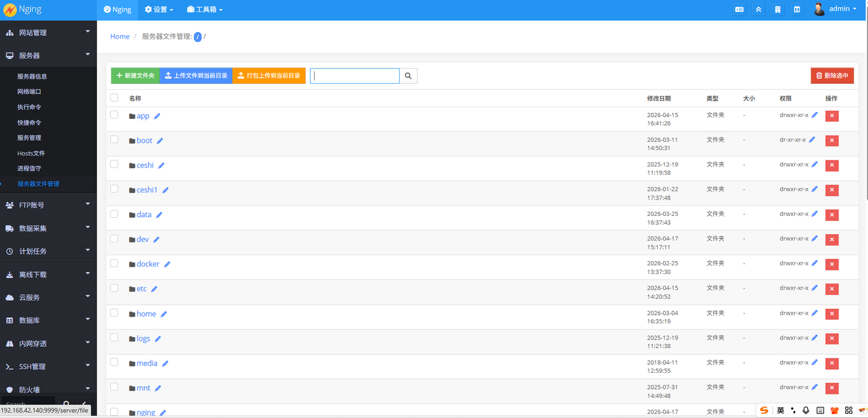Open 服务器信息 in the sidebar
Viewport: 868px width, 418px height.
32,77
